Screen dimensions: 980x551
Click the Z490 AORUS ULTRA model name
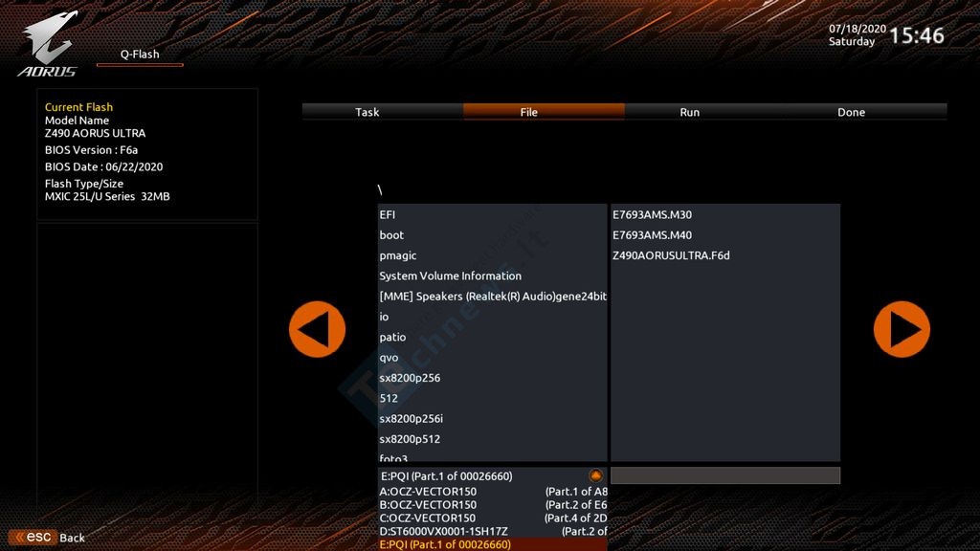(95, 133)
